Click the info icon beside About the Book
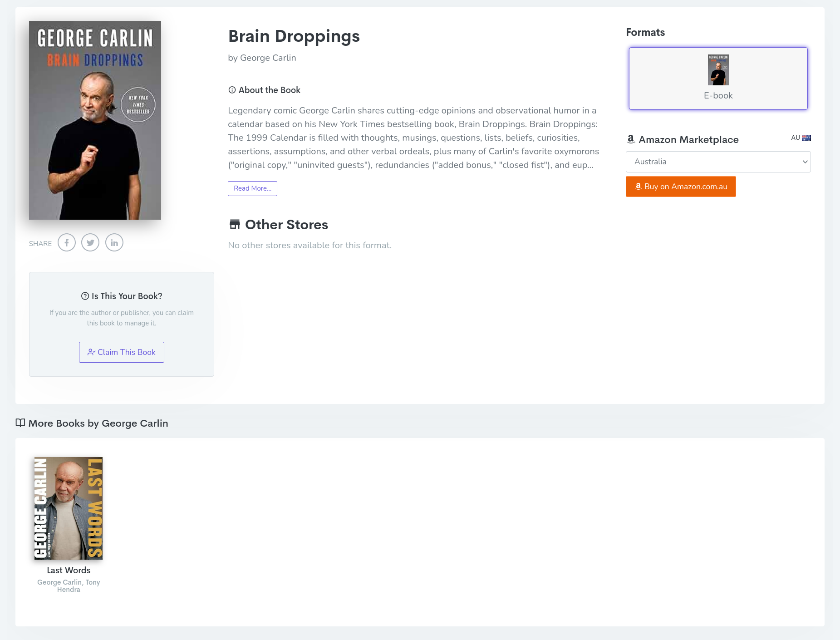 click(x=232, y=90)
